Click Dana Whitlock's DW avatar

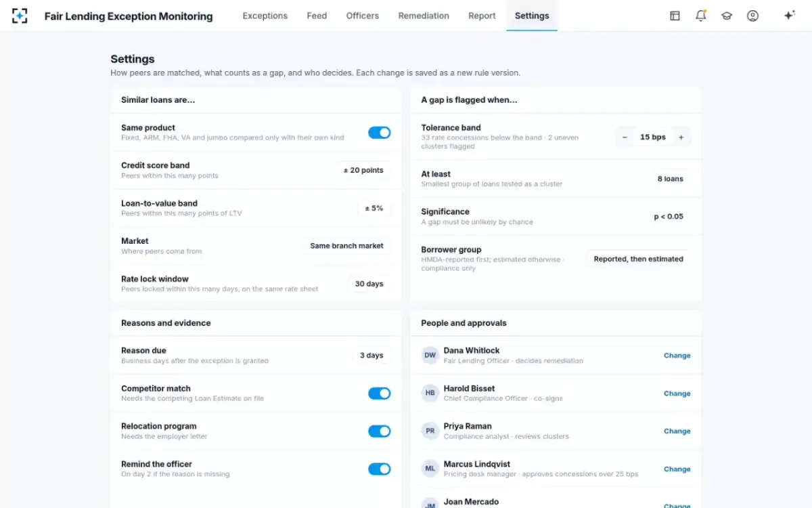(430, 355)
